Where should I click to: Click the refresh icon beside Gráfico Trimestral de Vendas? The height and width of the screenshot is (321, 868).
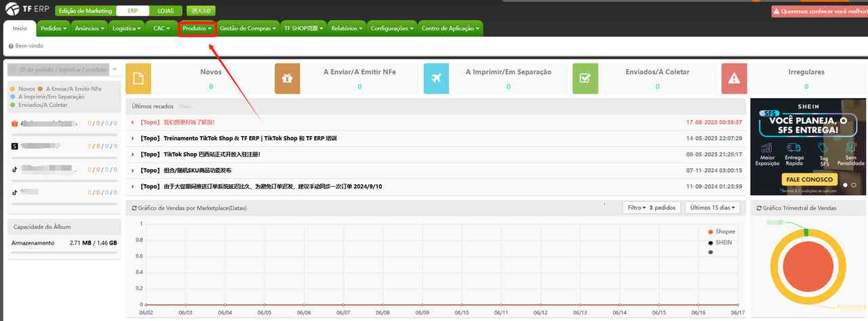[759, 209]
